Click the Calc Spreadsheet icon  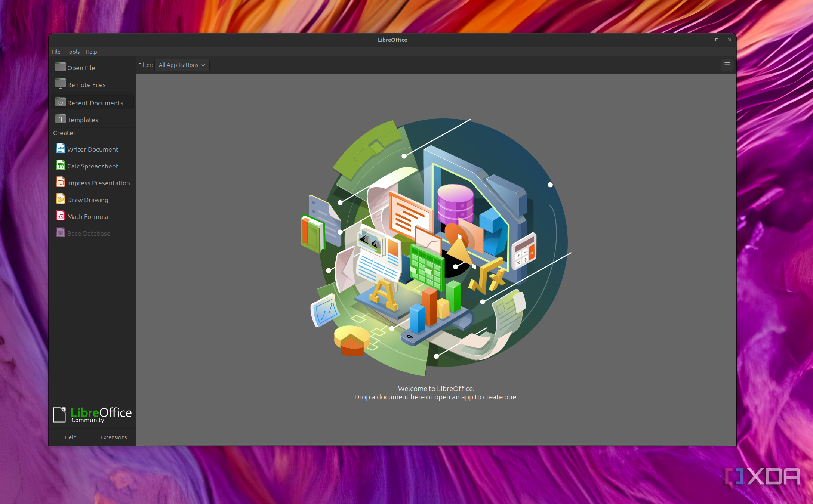[60, 166]
